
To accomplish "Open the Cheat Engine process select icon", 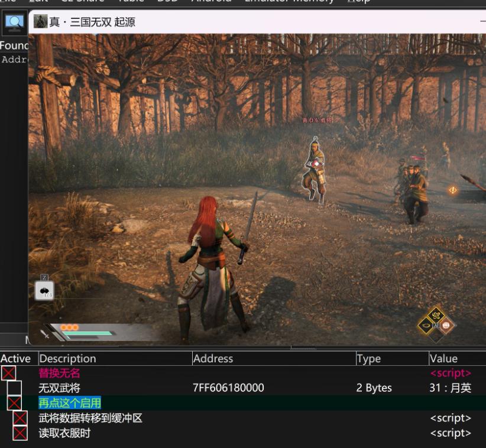I will [x=14, y=22].
